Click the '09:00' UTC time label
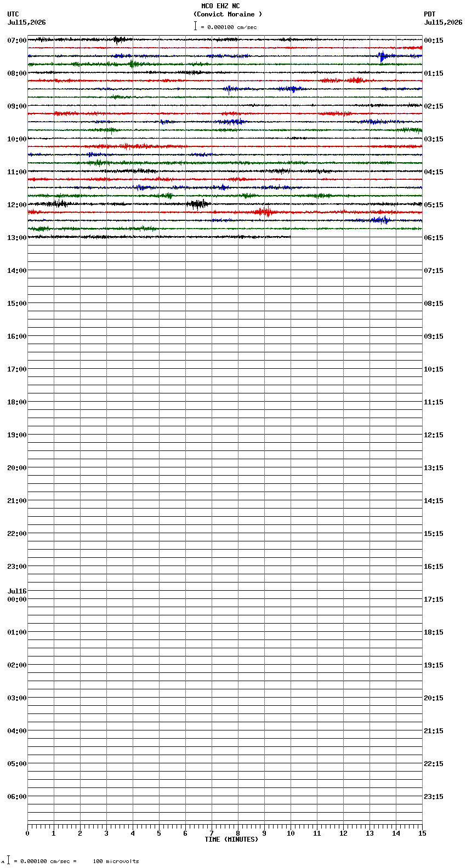Image resolution: width=466 pixels, height=868 pixels. [17, 106]
